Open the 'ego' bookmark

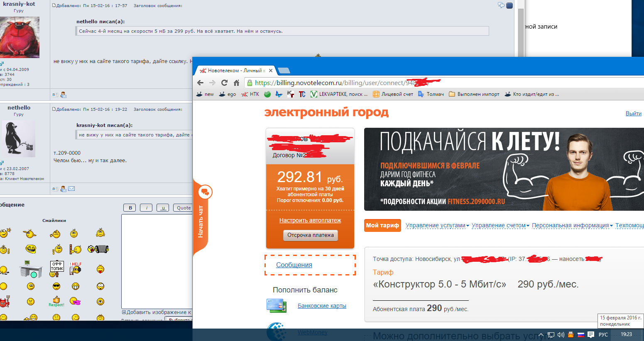[x=228, y=94]
